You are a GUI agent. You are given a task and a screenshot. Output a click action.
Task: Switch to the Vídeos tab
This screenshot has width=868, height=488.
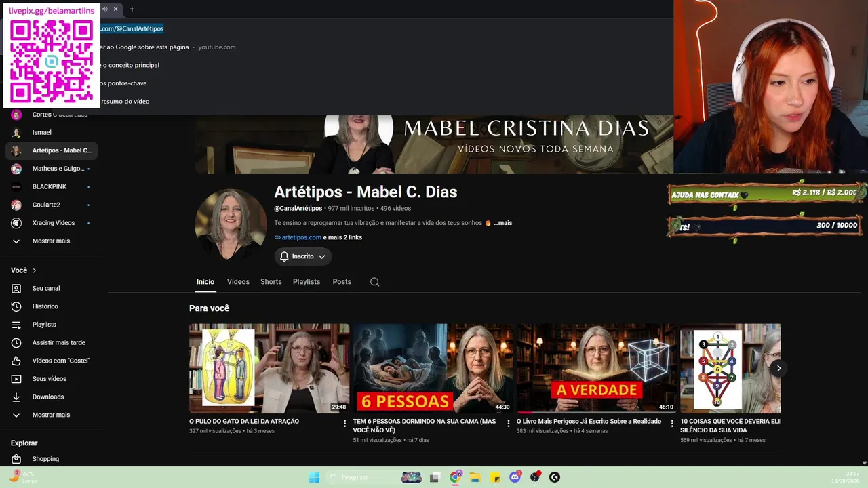[238, 282]
